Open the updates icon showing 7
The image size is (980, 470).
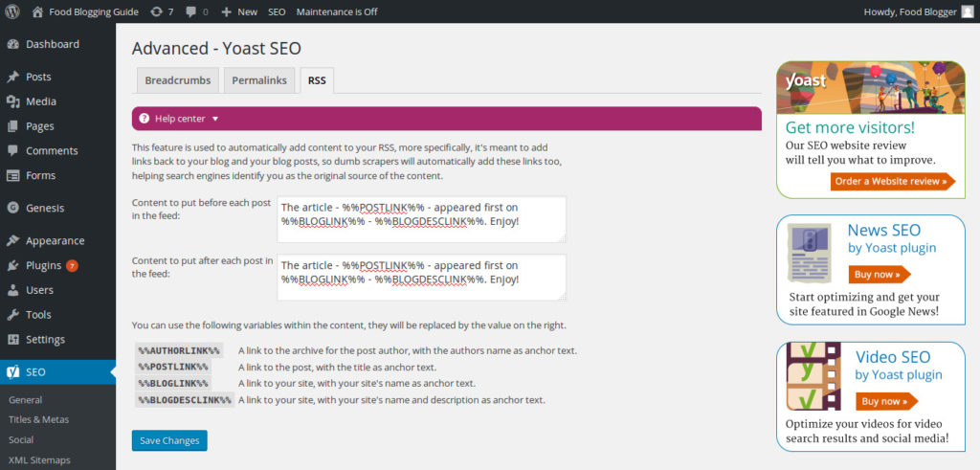point(156,11)
